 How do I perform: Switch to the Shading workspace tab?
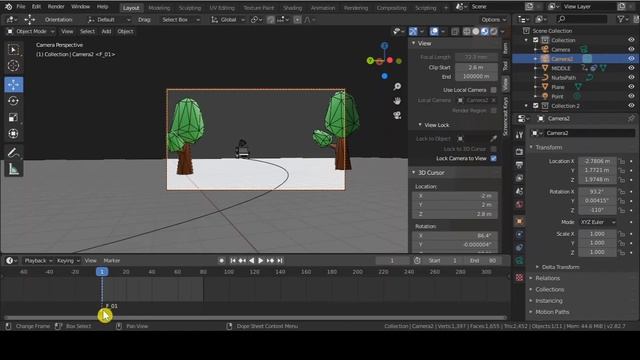(x=292, y=8)
